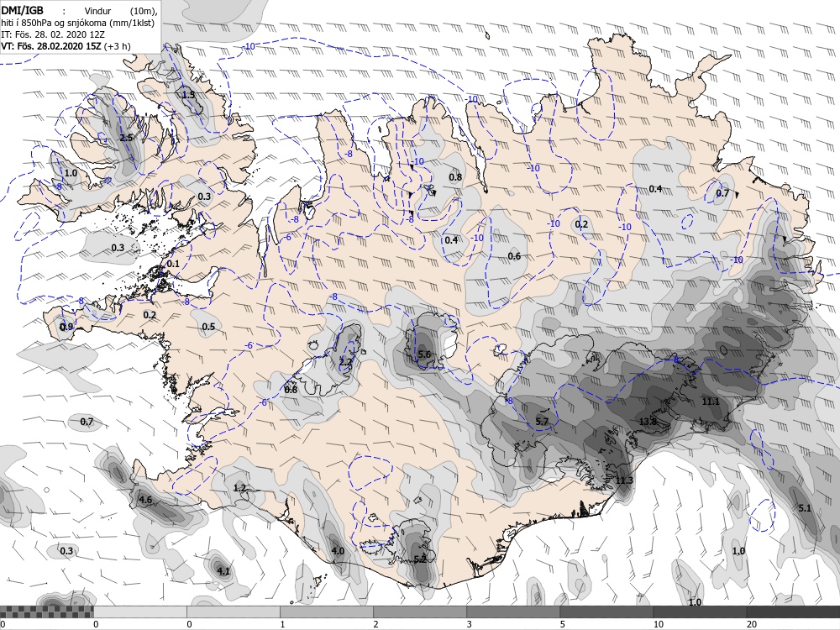Viewport: 840px width, 630px height.
Task: Click legend scale label '20'
Action: (751, 624)
